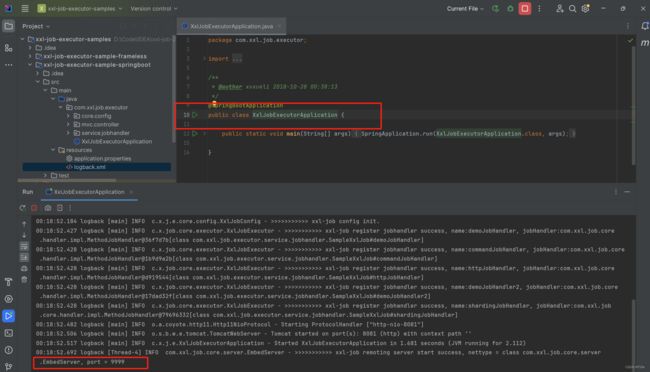The height and width of the screenshot is (372, 650).
Task: Toggle the Project tool window sidebar icon
Action: click(9, 26)
